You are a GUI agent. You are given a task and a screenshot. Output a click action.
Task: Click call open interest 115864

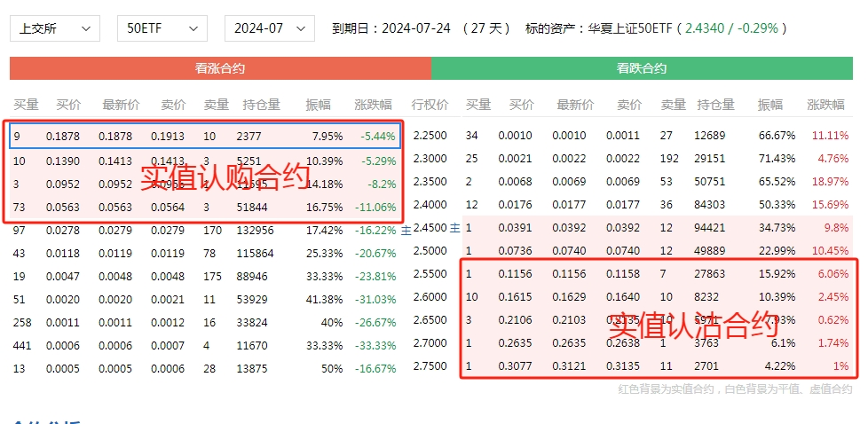click(255, 254)
